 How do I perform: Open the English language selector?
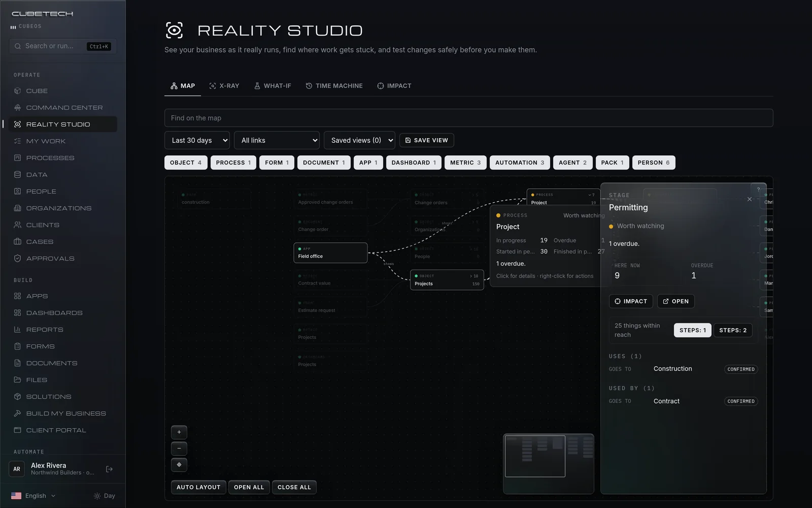(33, 496)
